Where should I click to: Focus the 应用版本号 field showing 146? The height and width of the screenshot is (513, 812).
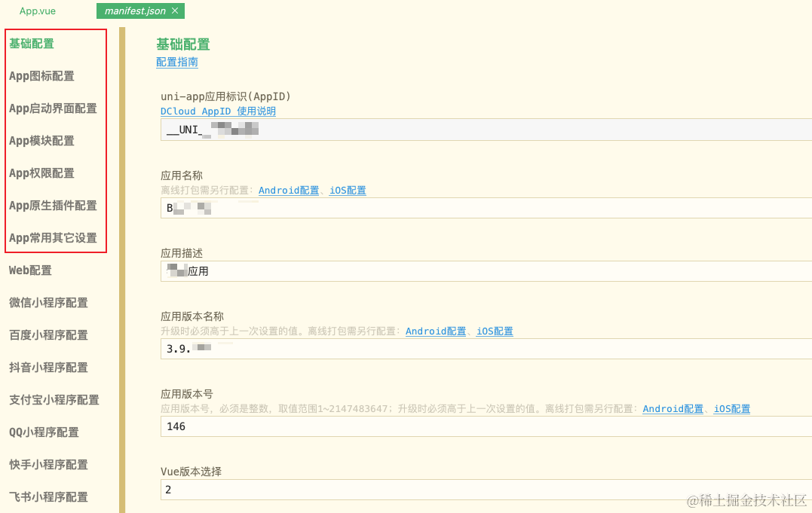486,426
